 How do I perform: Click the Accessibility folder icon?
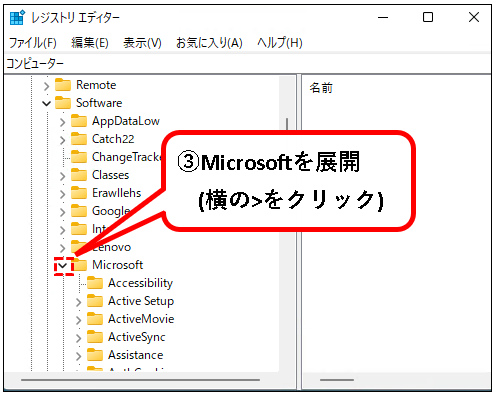click(95, 283)
